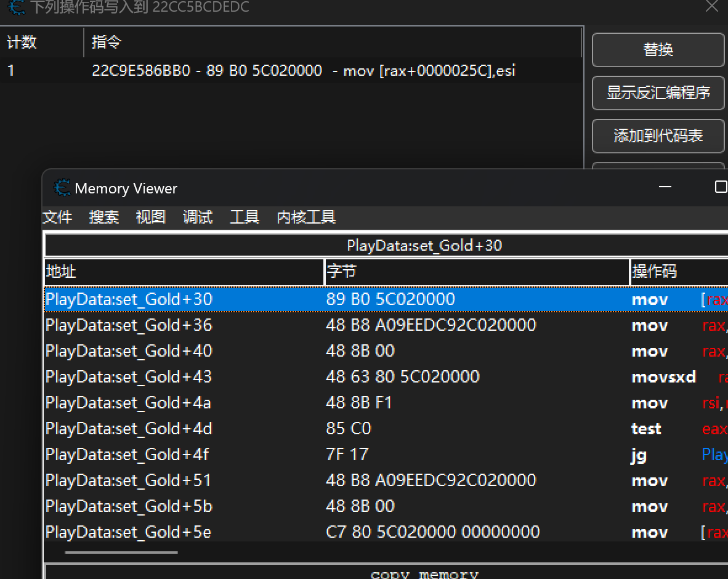Select the PlayData:set_Gold+4f jg row
728x579 pixels.
tap(386, 454)
